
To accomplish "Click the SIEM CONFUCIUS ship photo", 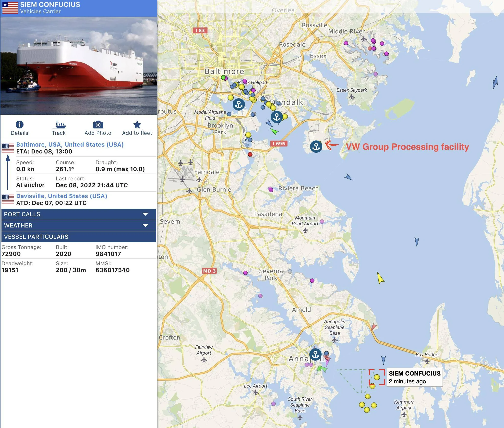I will point(79,66).
